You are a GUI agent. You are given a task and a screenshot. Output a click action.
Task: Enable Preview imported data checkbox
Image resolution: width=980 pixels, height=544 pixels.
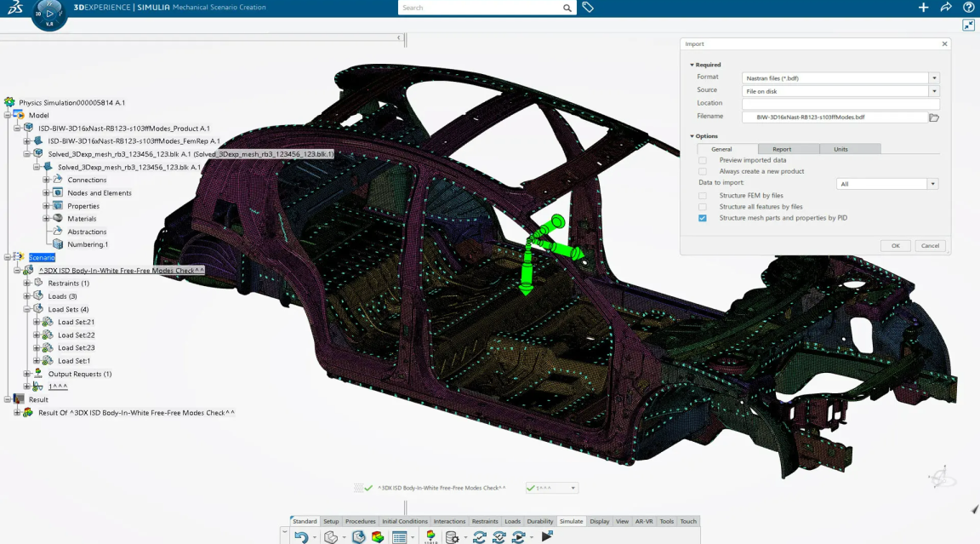click(x=703, y=160)
